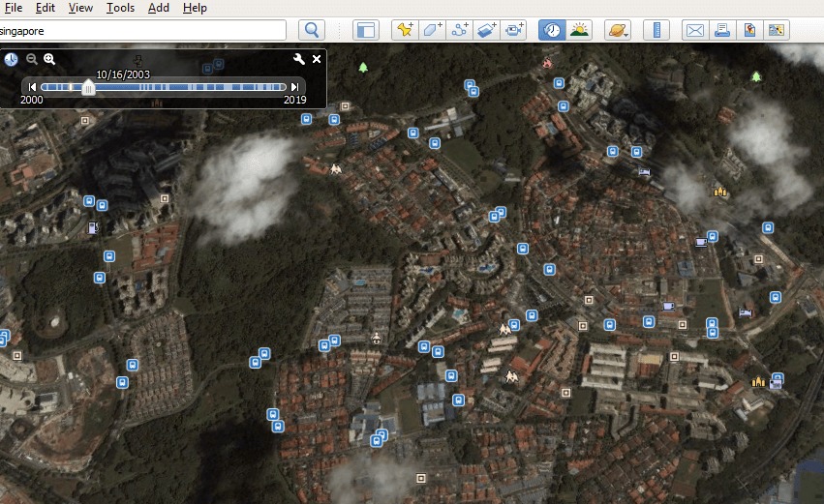
Task: Click View in Google Maps icon
Action: point(777,30)
